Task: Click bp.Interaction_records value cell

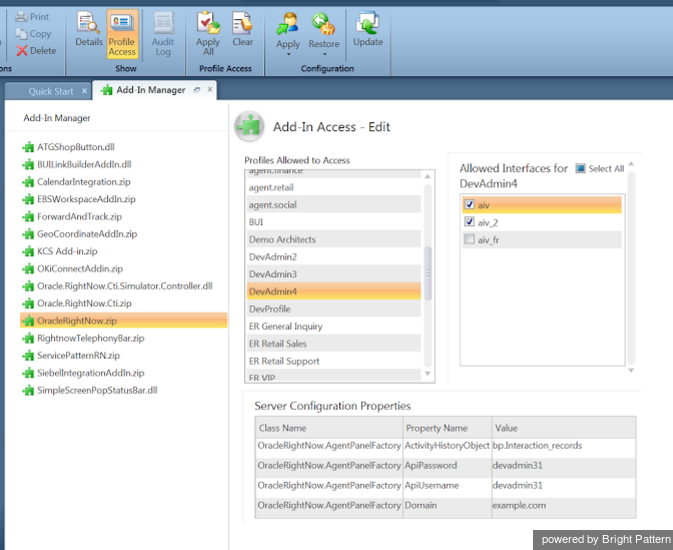Action: pos(564,446)
